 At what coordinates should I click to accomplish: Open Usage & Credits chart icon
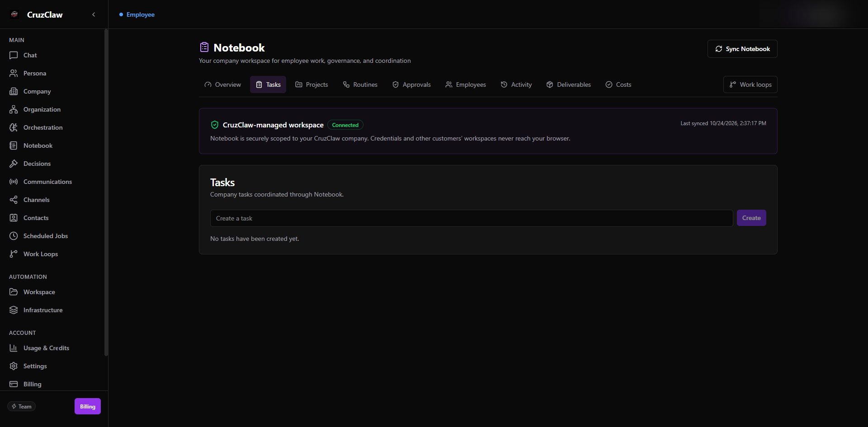(14, 348)
